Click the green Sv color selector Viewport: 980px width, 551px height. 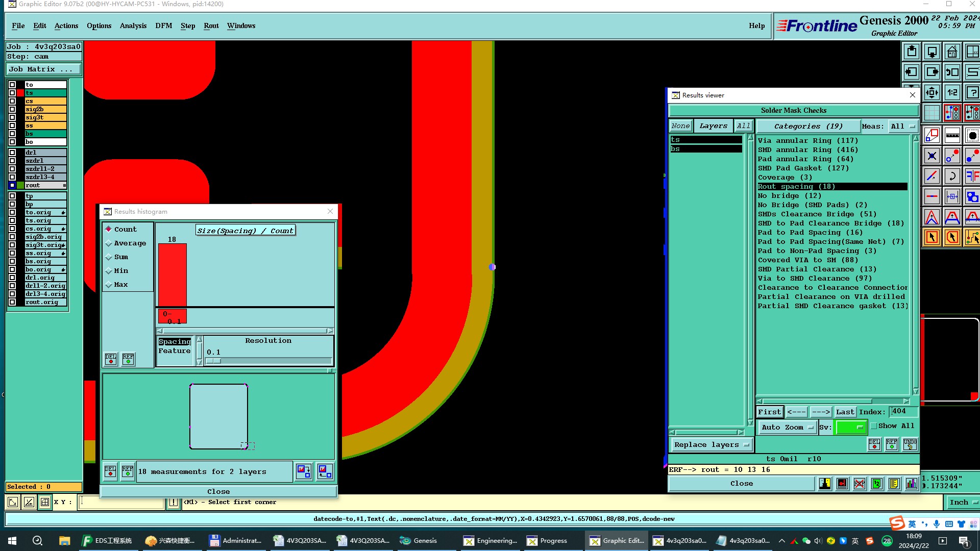click(850, 428)
